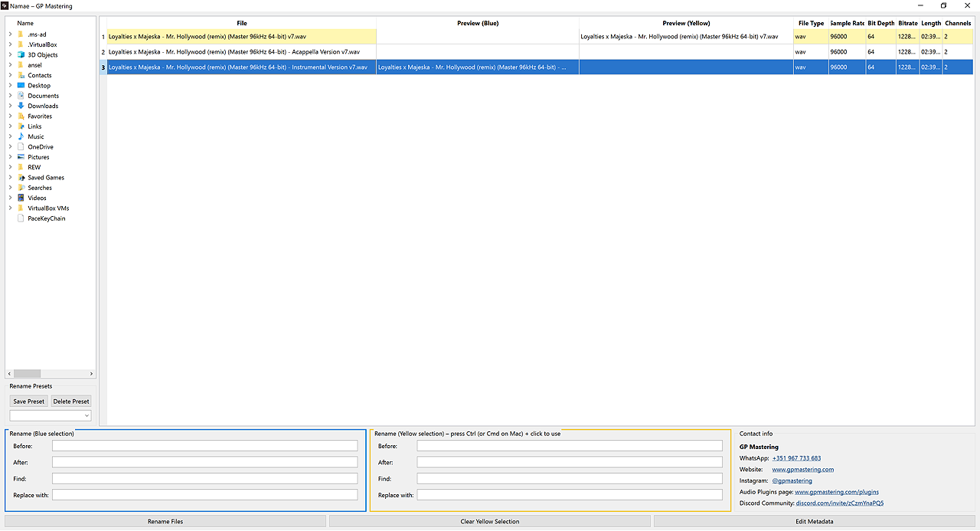980x531 pixels.
Task: Select the Pictures folder icon
Action: click(x=21, y=157)
